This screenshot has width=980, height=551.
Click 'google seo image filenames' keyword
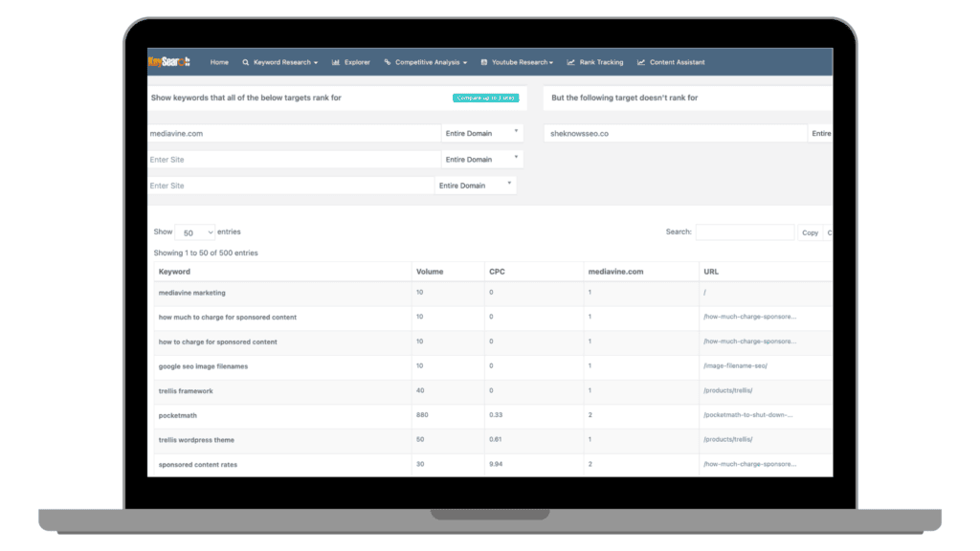(203, 366)
